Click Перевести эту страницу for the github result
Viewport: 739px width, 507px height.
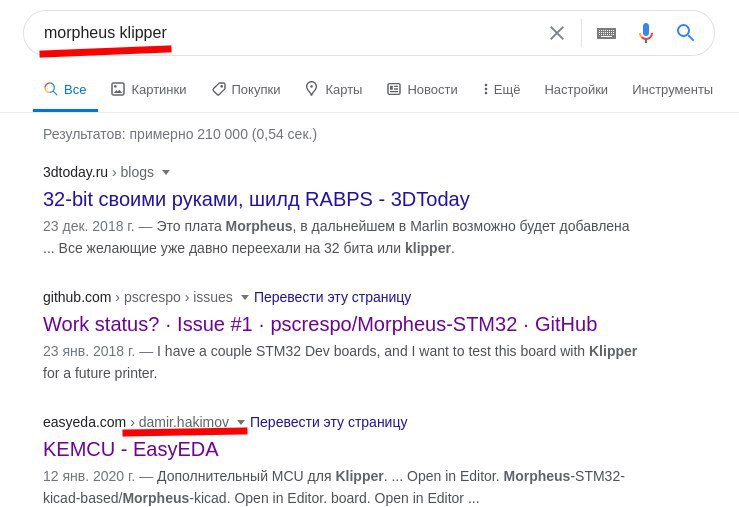[x=332, y=297]
